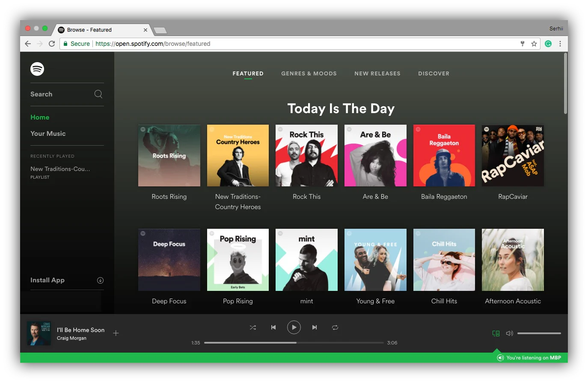Screen dimensions: 588x383
Task: Toggle shuffle playback
Action: click(x=253, y=327)
